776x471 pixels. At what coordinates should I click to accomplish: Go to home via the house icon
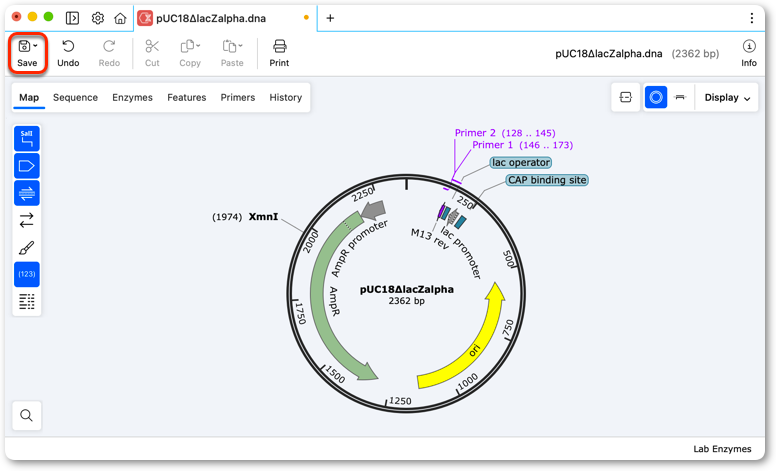(120, 18)
